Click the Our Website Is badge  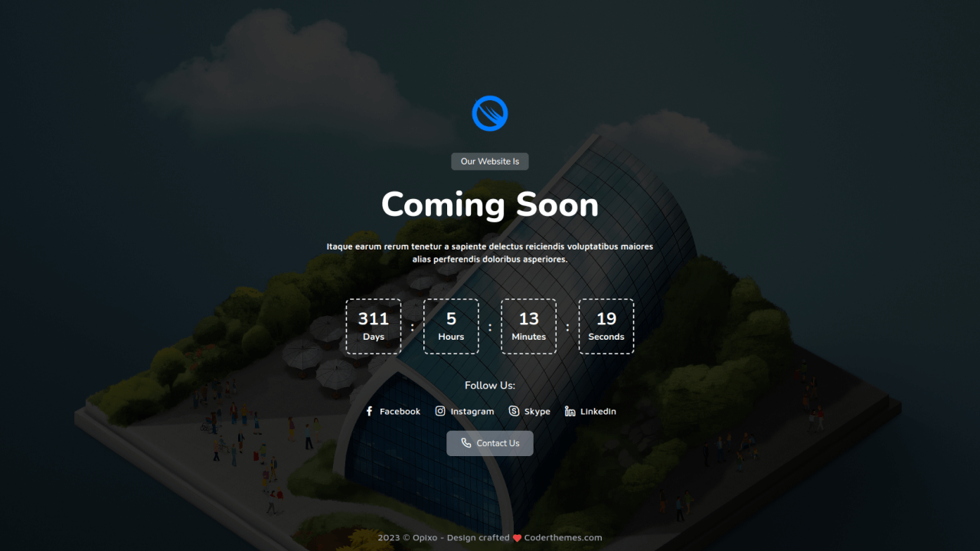point(489,161)
